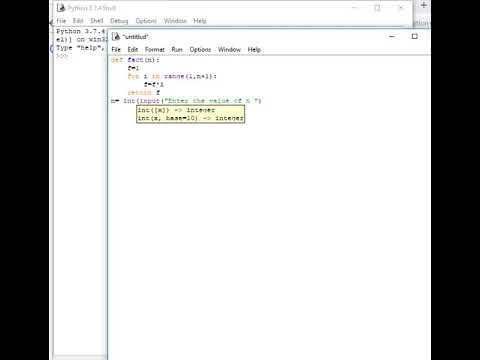
Task: Close the Python Shell window
Action: click(401, 8)
